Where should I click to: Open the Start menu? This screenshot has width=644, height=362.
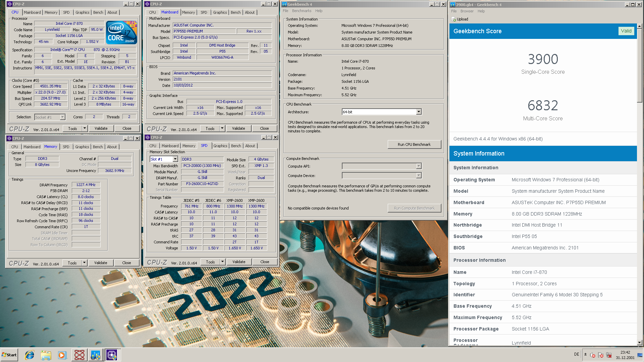(x=9, y=355)
